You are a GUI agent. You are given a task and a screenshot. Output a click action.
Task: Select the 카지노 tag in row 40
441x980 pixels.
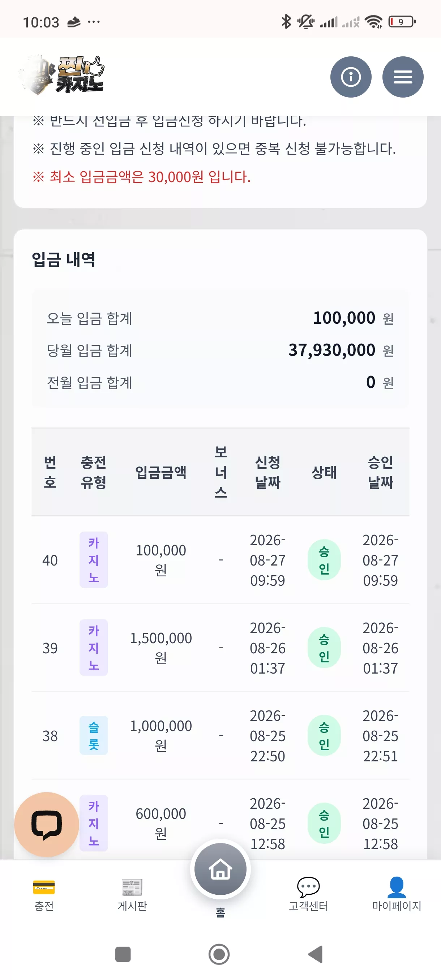94,560
